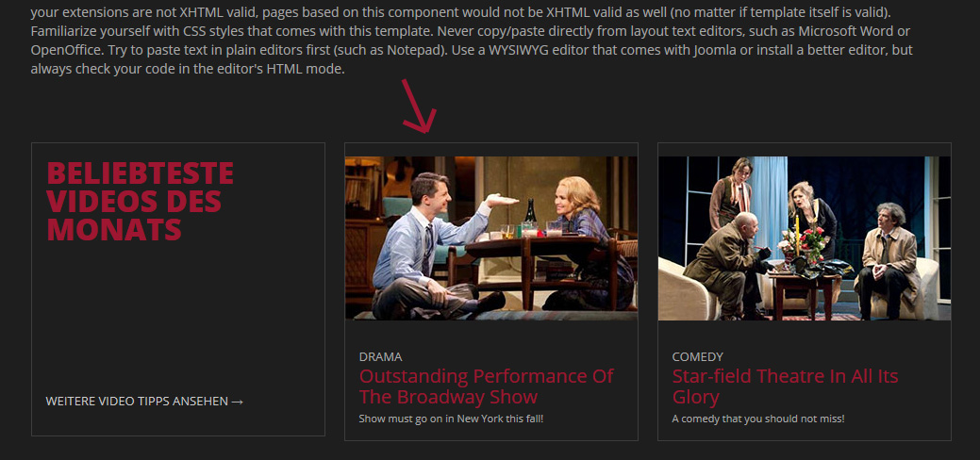The image size is (980, 460).
Task: Click the empty area of the Beliebteste Videos card
Action: tap(178, 313)
